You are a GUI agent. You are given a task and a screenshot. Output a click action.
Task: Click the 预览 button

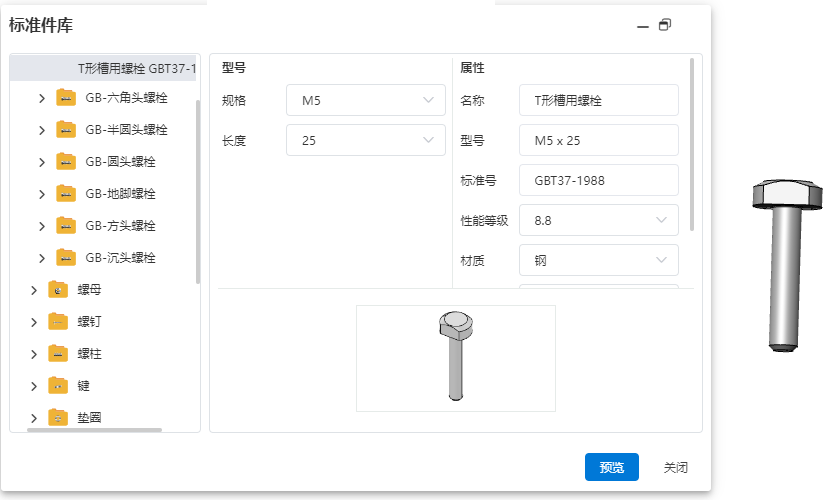[x=612, y=467]
